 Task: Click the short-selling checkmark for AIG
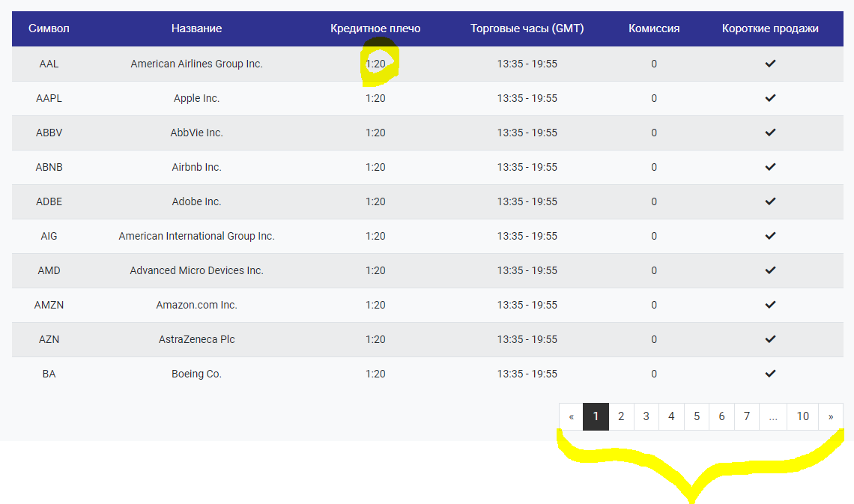click(x=770, y=236)
